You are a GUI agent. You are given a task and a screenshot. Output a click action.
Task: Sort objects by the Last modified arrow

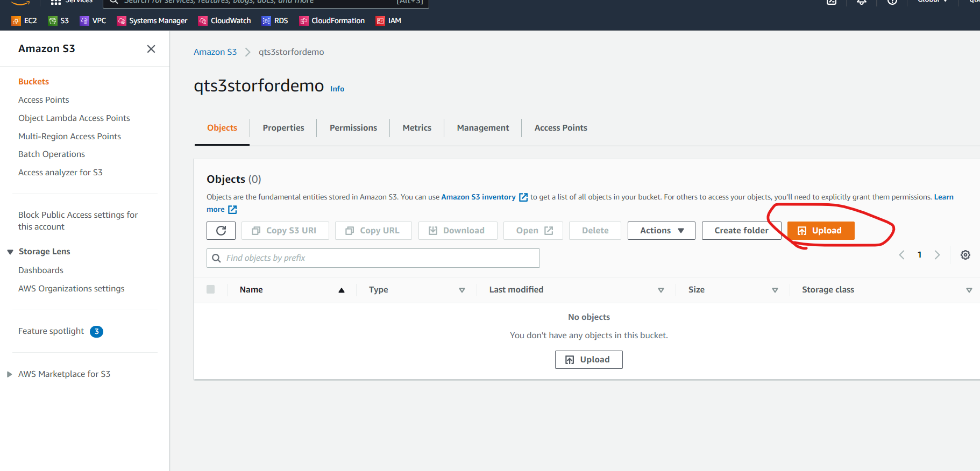pos(661,290)
